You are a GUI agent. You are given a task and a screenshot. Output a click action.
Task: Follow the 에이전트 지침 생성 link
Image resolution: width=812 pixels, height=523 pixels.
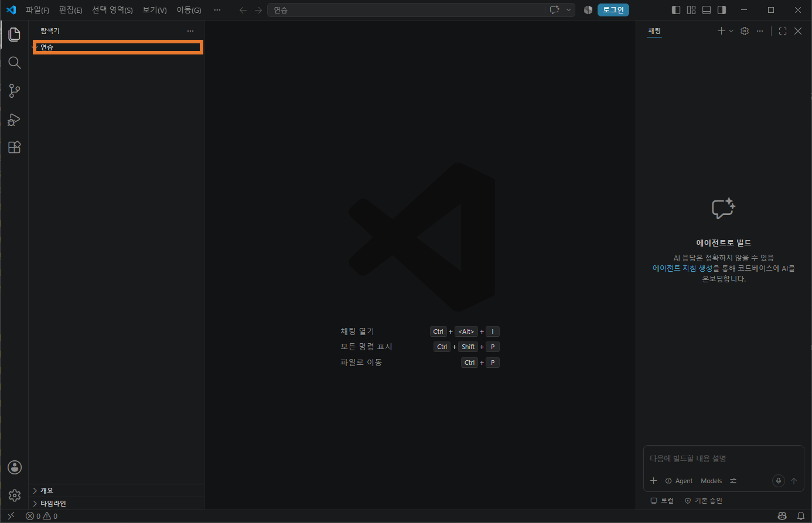[683, 268]
